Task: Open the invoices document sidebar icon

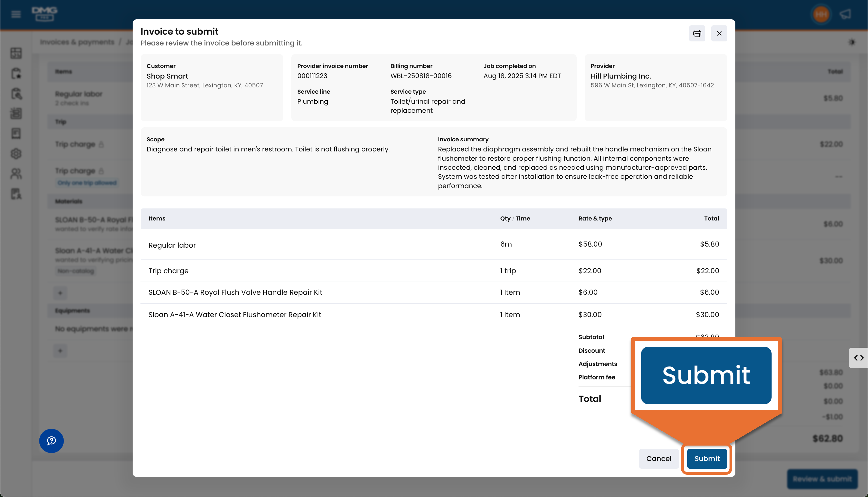Action: coord(16,133)
